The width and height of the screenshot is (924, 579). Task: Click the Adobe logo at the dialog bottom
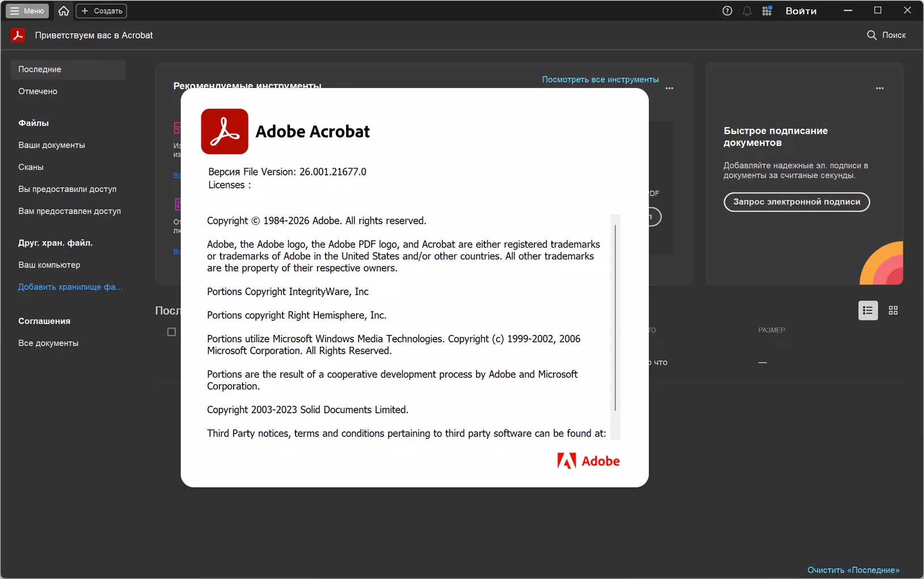pyautogui.click(x=588, y=461)
